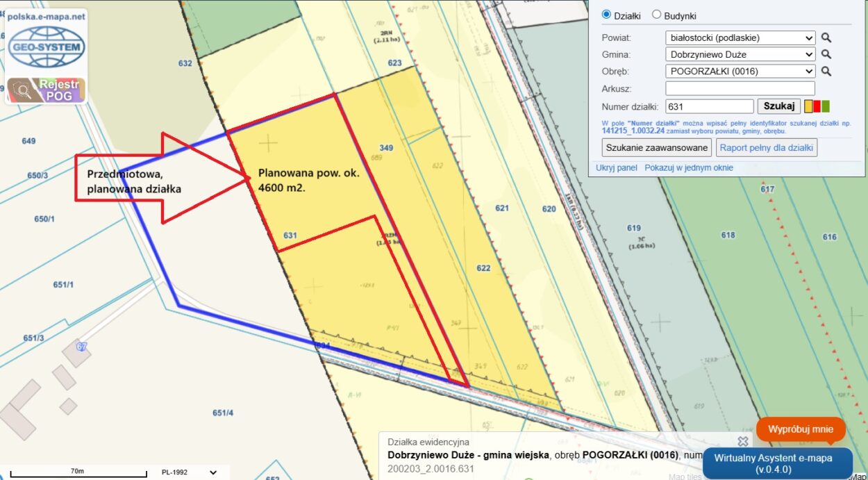Open the Obręb dropdown POGORZAŁKI (0016)
This screenshot has height=480, width=868.
pyautogui.click(x=740, y=71)
